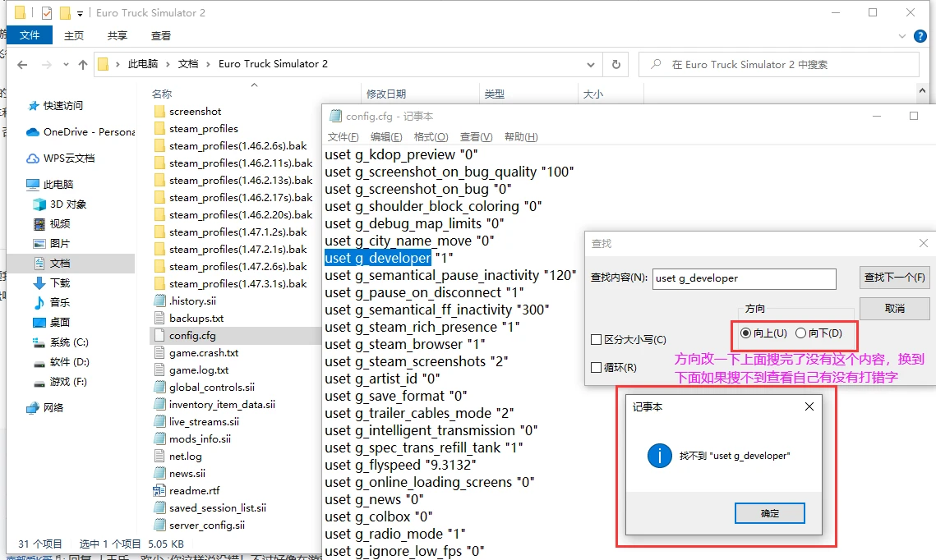
Task: Select the 文档 item in sidebar
Action: 60,263
